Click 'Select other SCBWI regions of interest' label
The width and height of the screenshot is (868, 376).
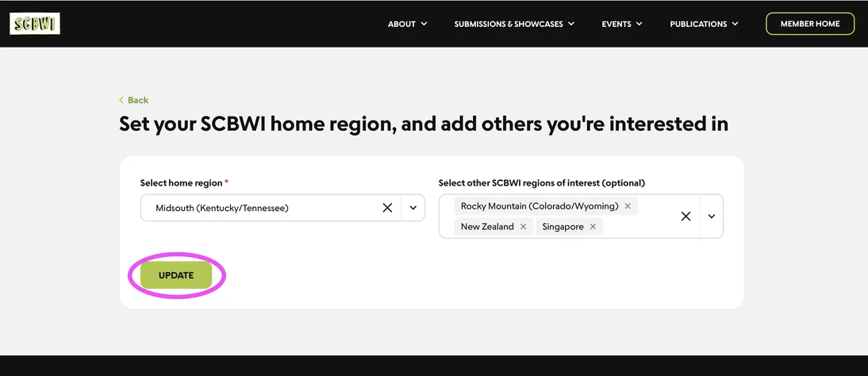pos(542,182)
